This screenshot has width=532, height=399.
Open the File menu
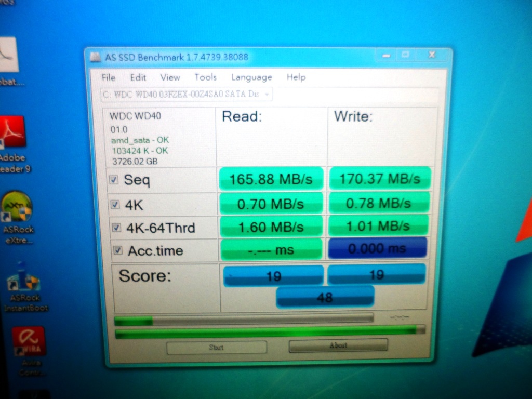coord(109,78)
